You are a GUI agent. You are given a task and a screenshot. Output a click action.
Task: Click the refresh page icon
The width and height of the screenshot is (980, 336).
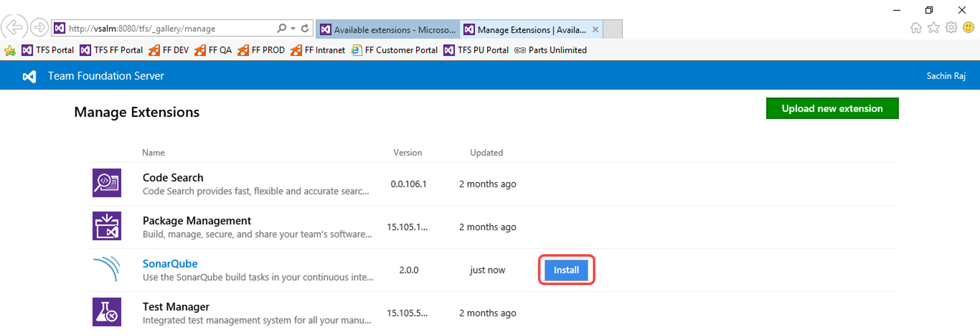click(x=305, y=28)
